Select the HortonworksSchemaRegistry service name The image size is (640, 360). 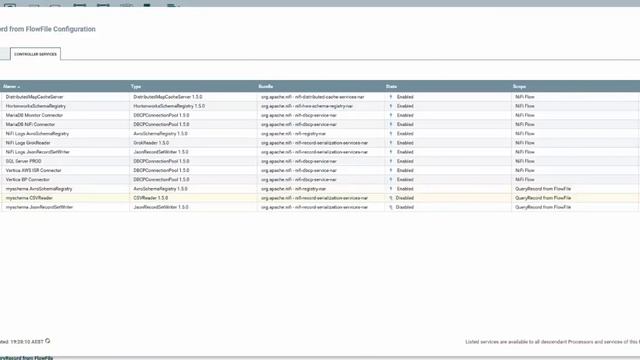[36, 106]
